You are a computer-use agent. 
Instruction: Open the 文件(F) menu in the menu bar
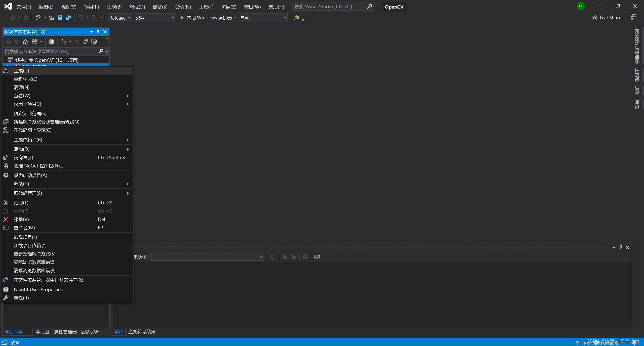24,7
